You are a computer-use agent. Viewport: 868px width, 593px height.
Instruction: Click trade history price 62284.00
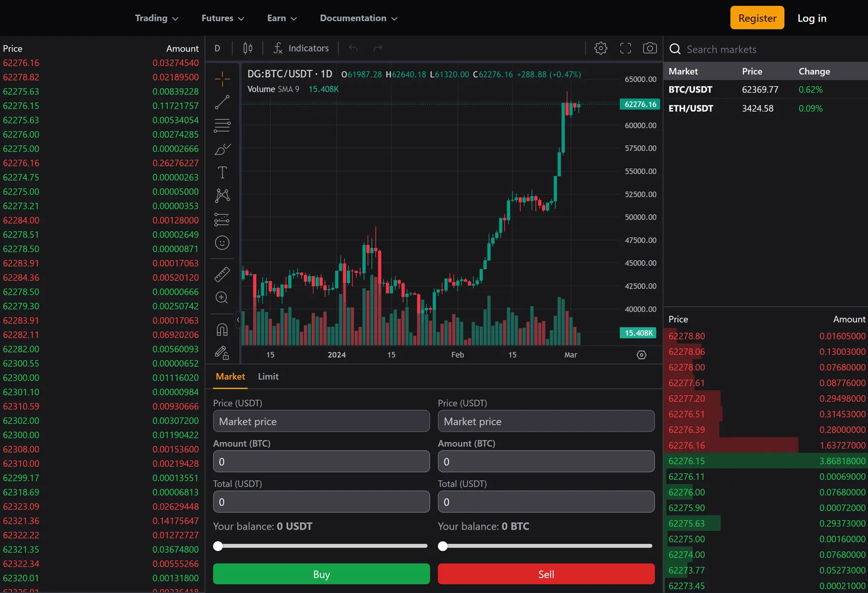point(21,220)
